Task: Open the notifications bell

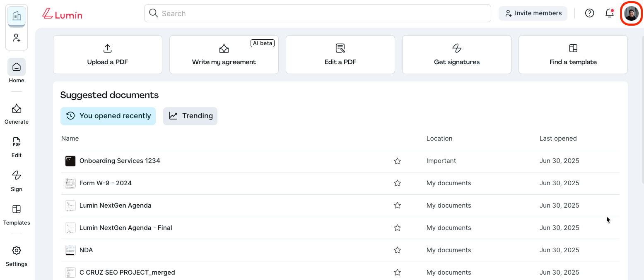Action: pos(609,13)
